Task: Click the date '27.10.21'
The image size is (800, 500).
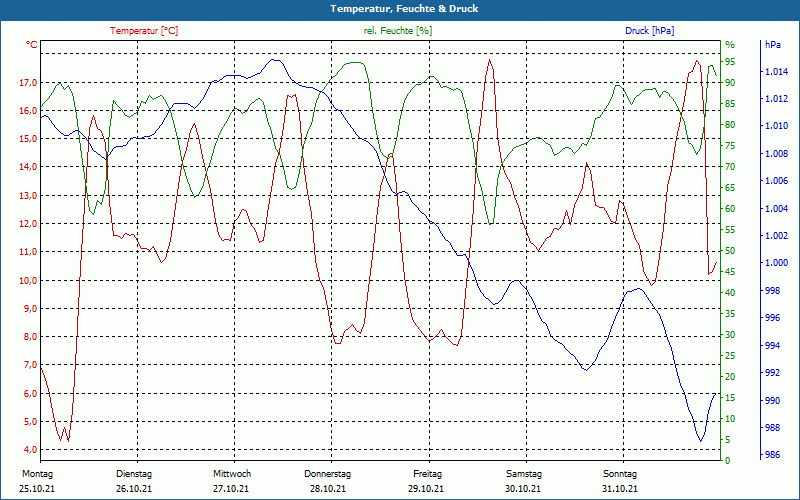Action: (x=231, y=489)
